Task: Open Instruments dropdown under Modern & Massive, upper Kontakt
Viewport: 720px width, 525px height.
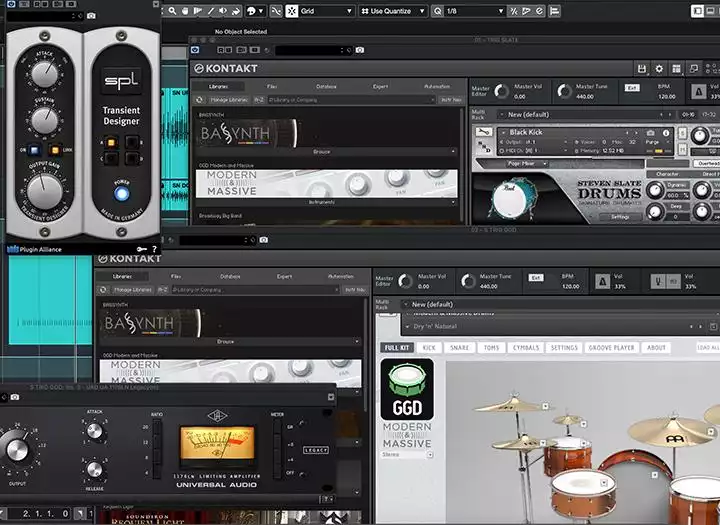Action: pyautogui.click(x=326, y=202)
